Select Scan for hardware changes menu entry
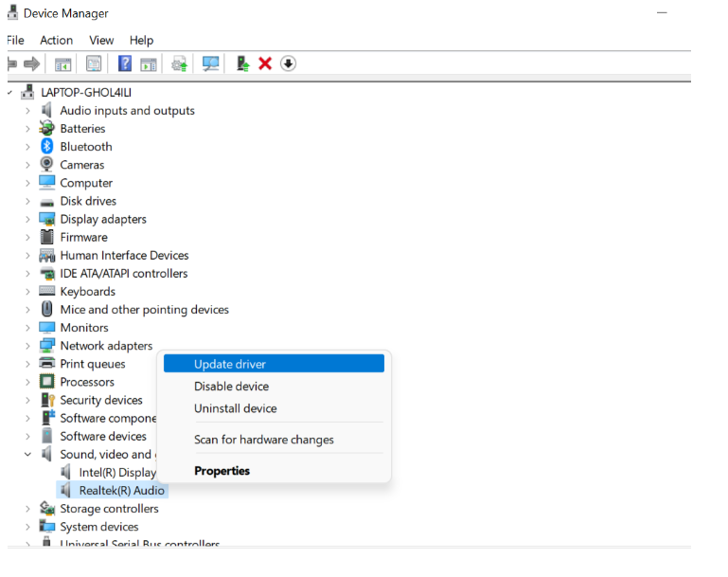The height and width of the screenshot is (577, 728). tap(274, 440)
